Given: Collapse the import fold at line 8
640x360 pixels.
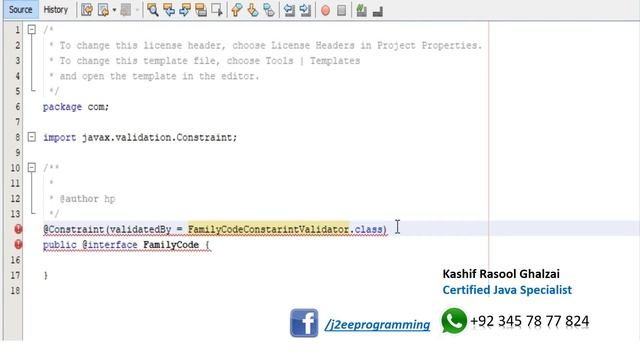Looking at the screenshot, I should coord(31,137).
